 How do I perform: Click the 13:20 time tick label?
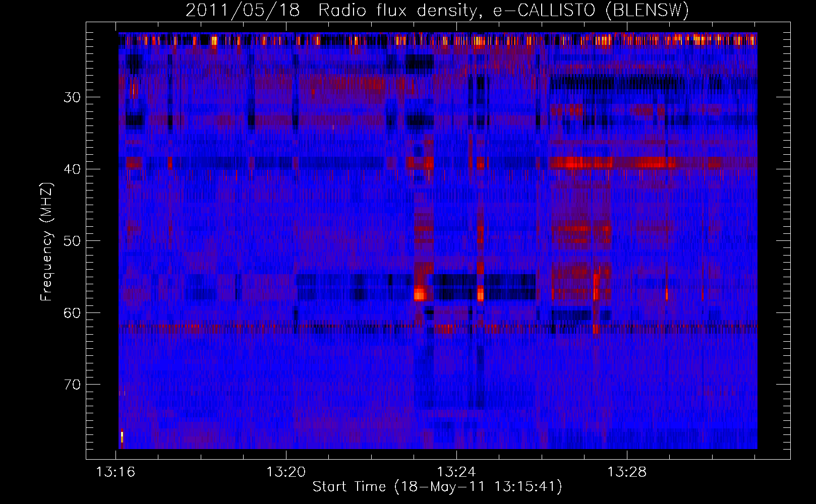[286, 472]
